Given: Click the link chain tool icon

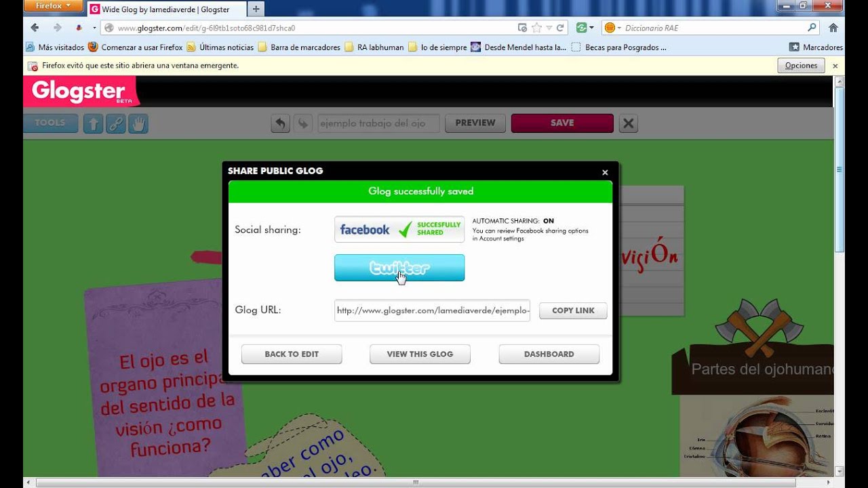Looking at the screenshot, I should coord(116,123).
